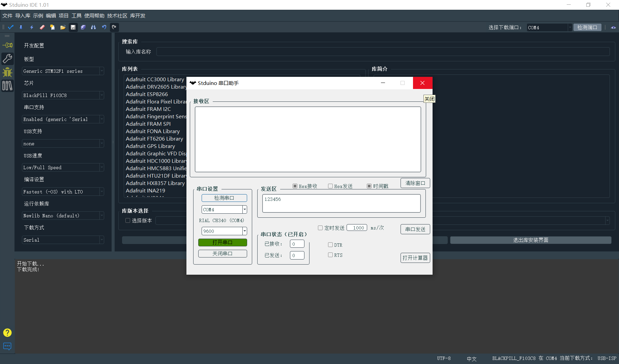Open the 文件 menu
The image size is (619, 364).
coord(7,16)
